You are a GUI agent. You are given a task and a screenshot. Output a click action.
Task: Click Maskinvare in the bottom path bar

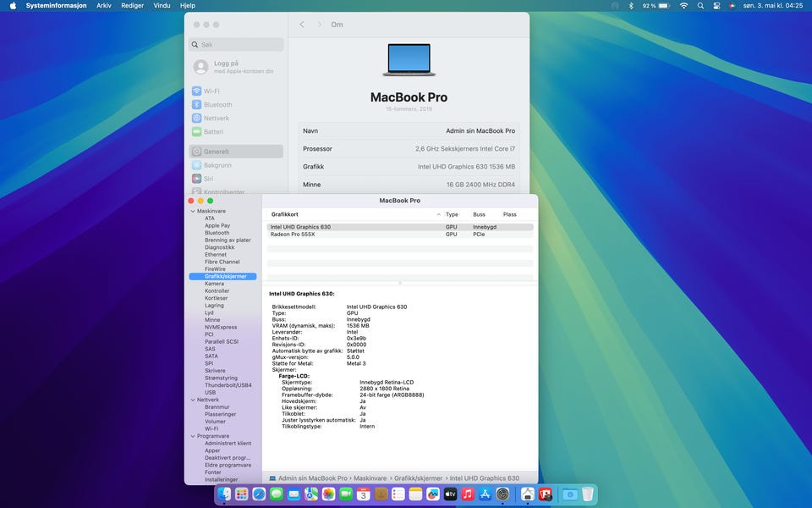click(370, 478)
